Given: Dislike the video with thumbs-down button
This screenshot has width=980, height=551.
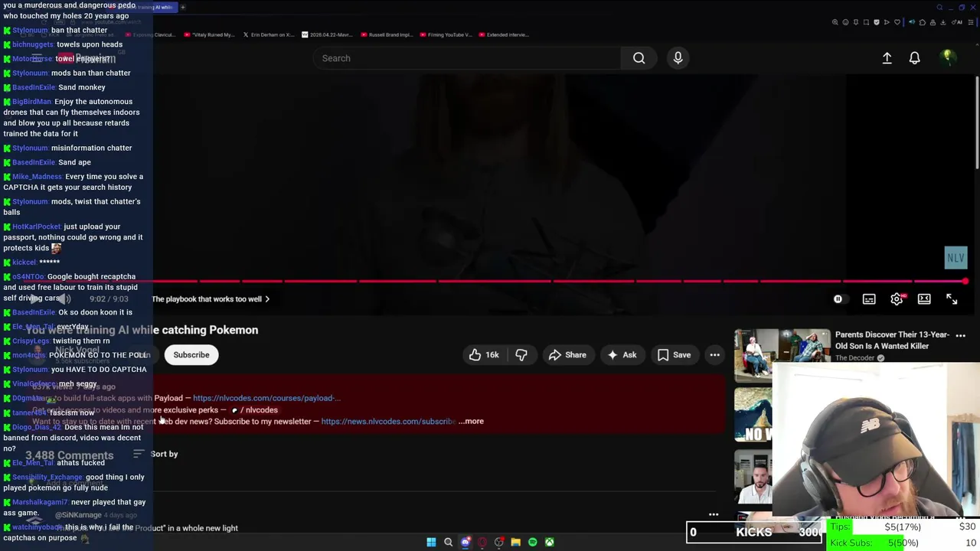Looking at the screenshot, I should [521, 354].
